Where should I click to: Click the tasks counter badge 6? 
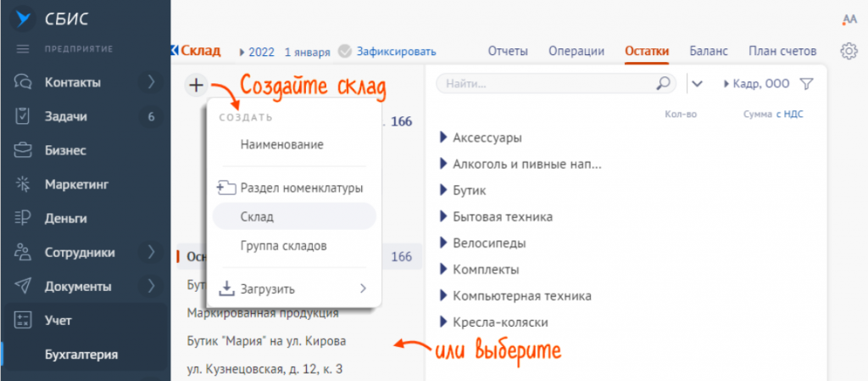pyautogui.click(x=151, y=117)
